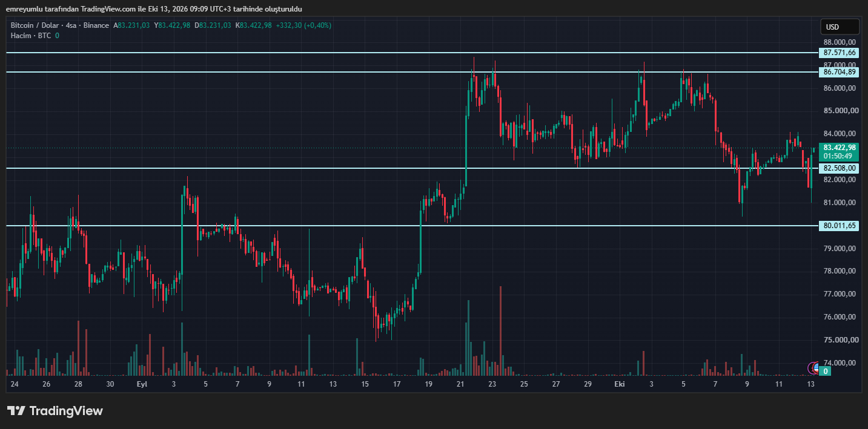868x429 pixels.
Task: Select the 86.704,89 horizontal line price label
Action: coord(840,72)
